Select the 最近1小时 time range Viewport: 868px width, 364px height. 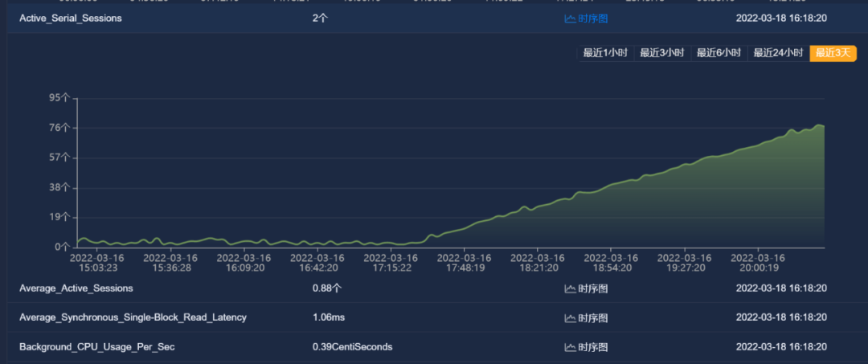tap(605, 53)
